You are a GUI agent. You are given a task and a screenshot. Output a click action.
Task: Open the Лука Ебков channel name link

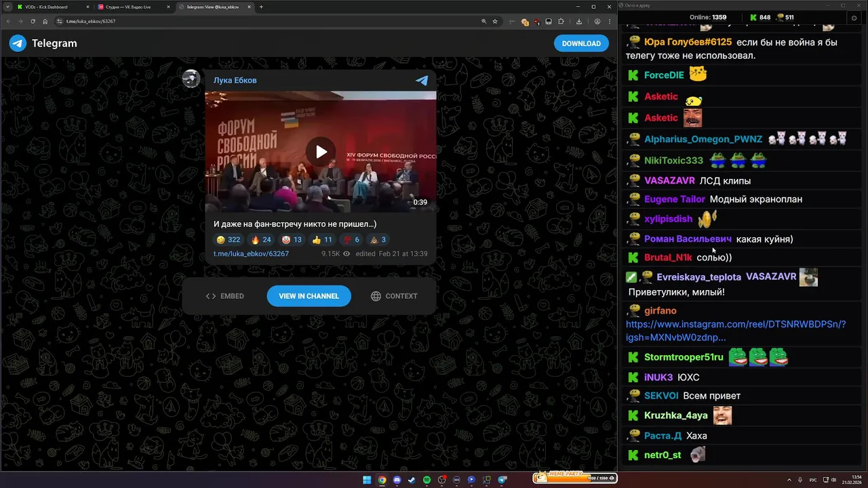coord(235,80)
